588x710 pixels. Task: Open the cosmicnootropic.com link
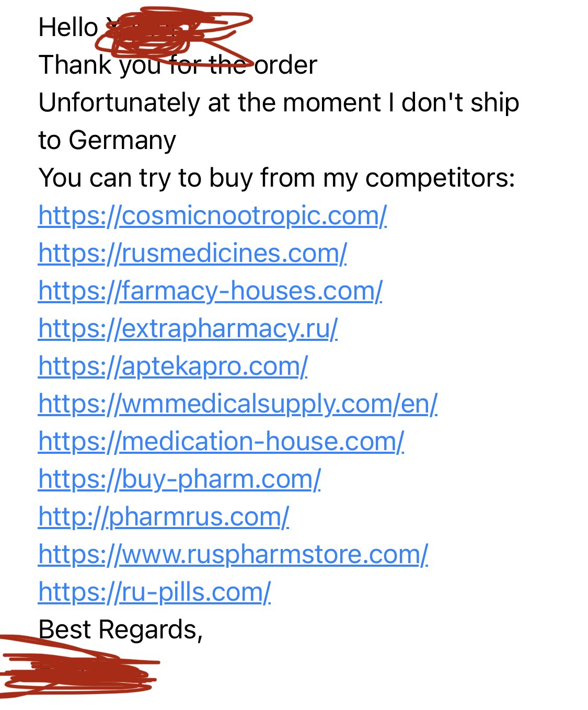(x=212, y=215)
